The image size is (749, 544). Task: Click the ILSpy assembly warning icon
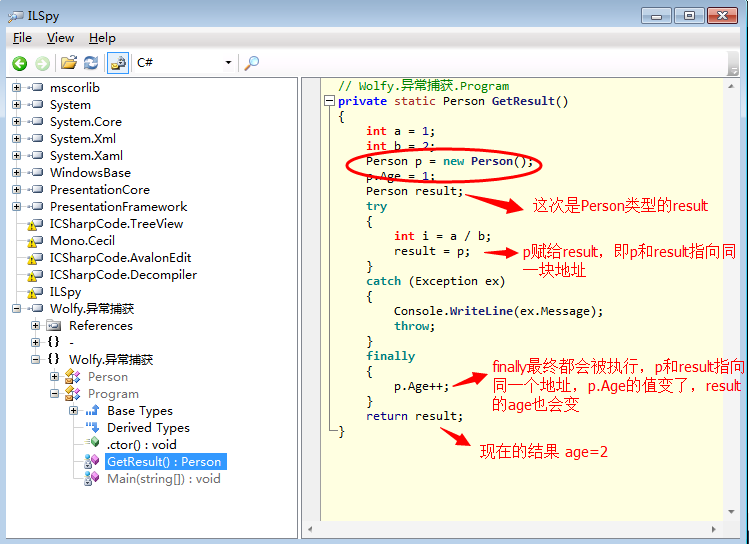point(35,292)
